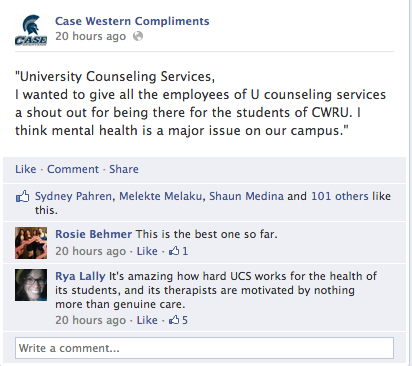Show the 101 others who like this
The image size is (412, 366).
coord(340,196)
